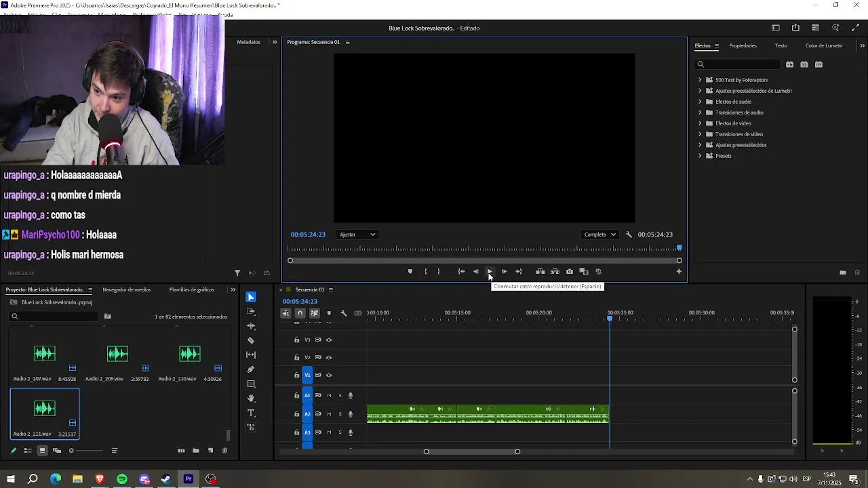Open Program monitor button editor plus
The width and height of the screenshot is (868, 488).
point(679,271)
